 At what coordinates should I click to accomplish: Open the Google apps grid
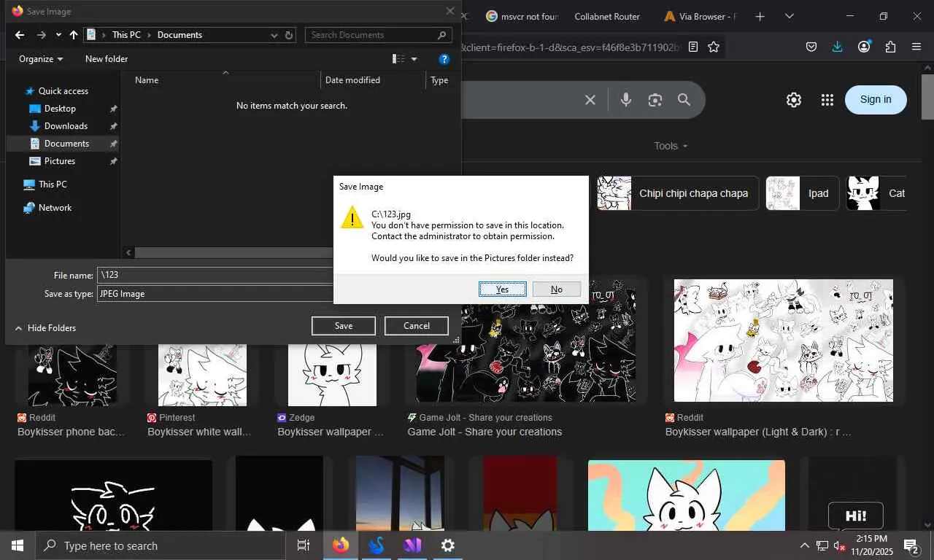(827, 100)
